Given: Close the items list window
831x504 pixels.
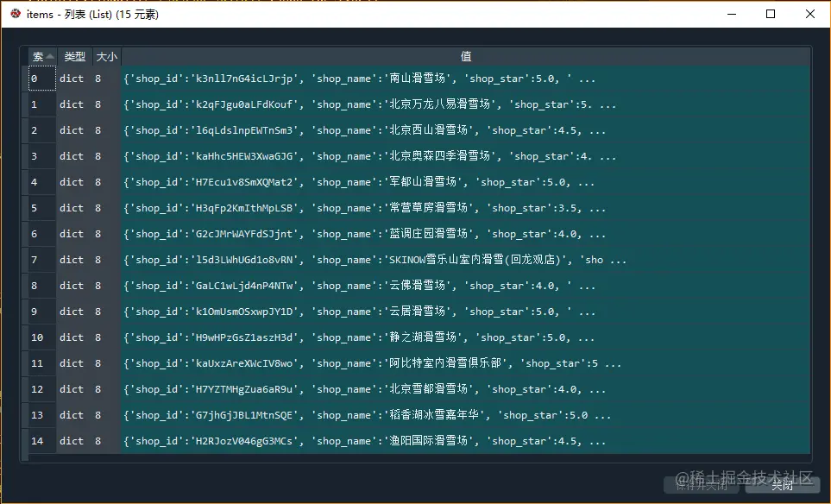Looking at the screenshot, I should 809,14.
